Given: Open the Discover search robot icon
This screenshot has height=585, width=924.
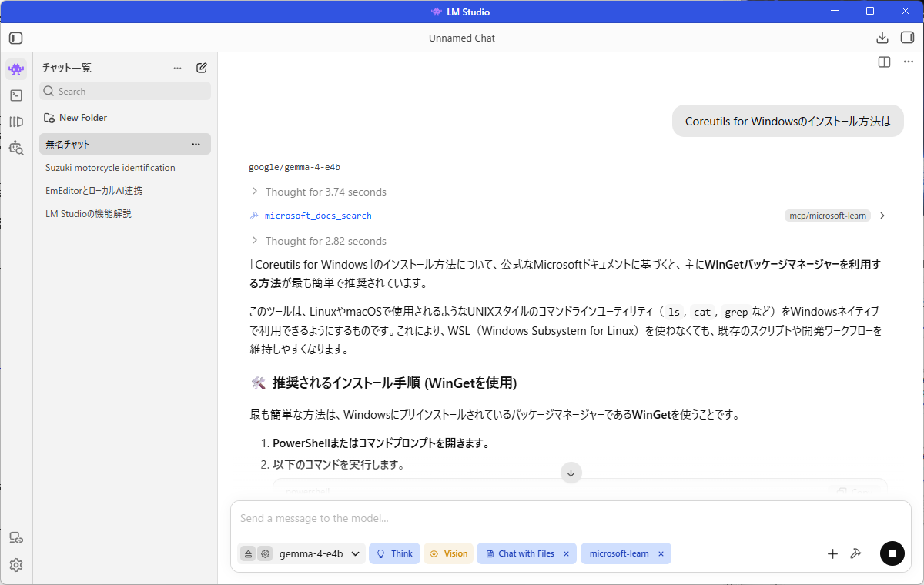Looking at the screenshot, I should coord(16,148).
